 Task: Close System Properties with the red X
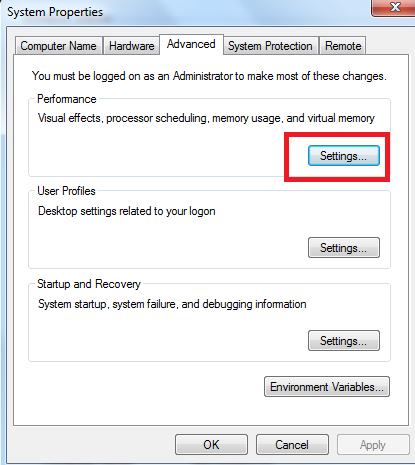pyautogui.click(x=395, y=7)
